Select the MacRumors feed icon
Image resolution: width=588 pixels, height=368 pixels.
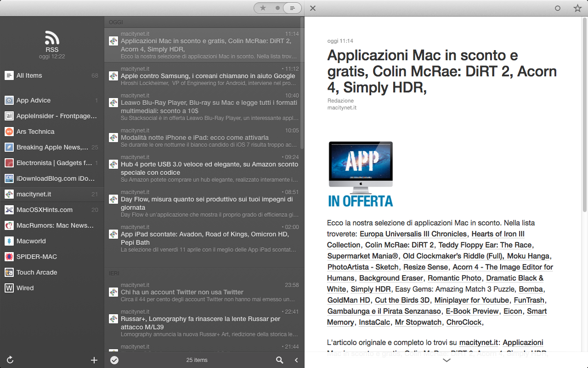(9, 225)
